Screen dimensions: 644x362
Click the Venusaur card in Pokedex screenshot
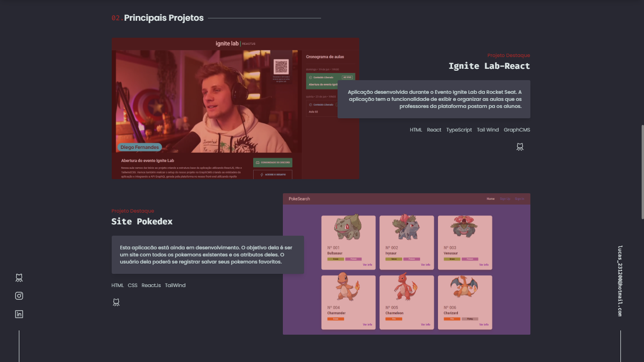click(465, 242)
